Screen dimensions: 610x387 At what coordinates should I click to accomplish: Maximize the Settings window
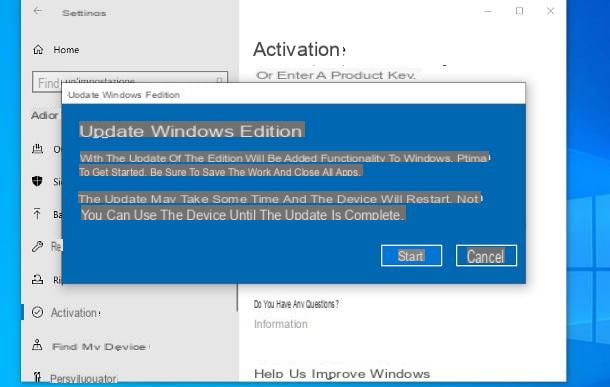(519, 11)
